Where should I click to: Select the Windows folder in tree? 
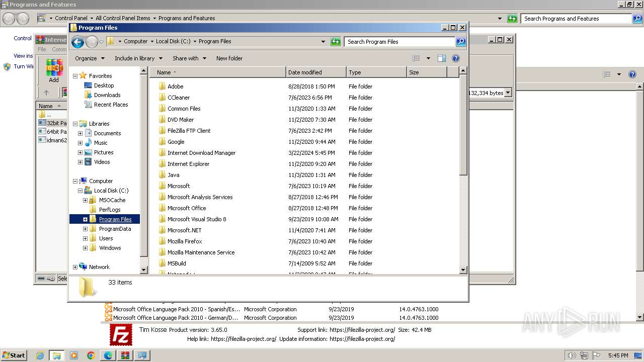pos(110,248)
